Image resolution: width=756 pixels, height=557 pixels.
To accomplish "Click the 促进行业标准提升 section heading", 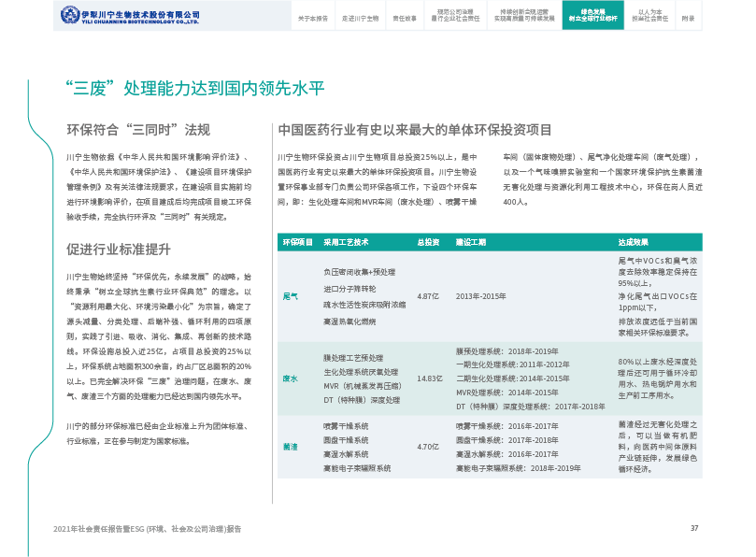I will click(x=118, y=250).
